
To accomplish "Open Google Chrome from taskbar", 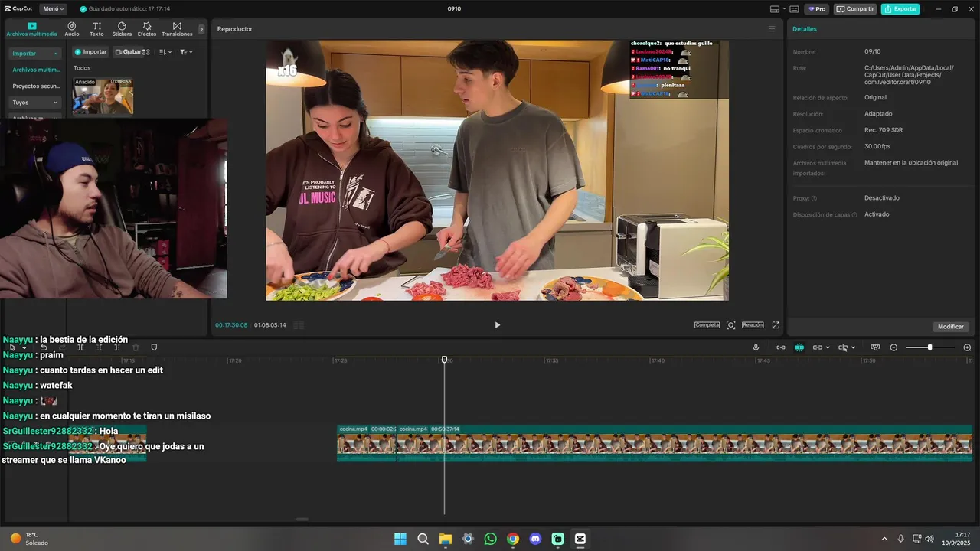I will (513, 539).
